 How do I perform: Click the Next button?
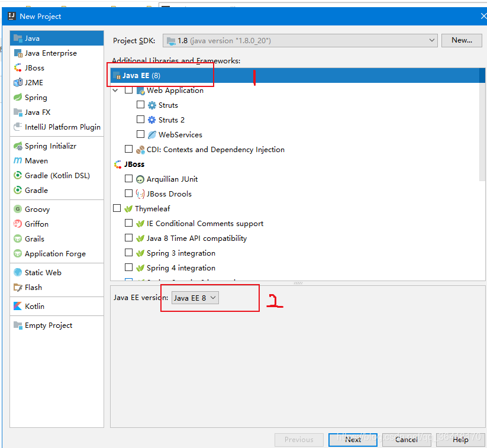(x=353, y=440)
